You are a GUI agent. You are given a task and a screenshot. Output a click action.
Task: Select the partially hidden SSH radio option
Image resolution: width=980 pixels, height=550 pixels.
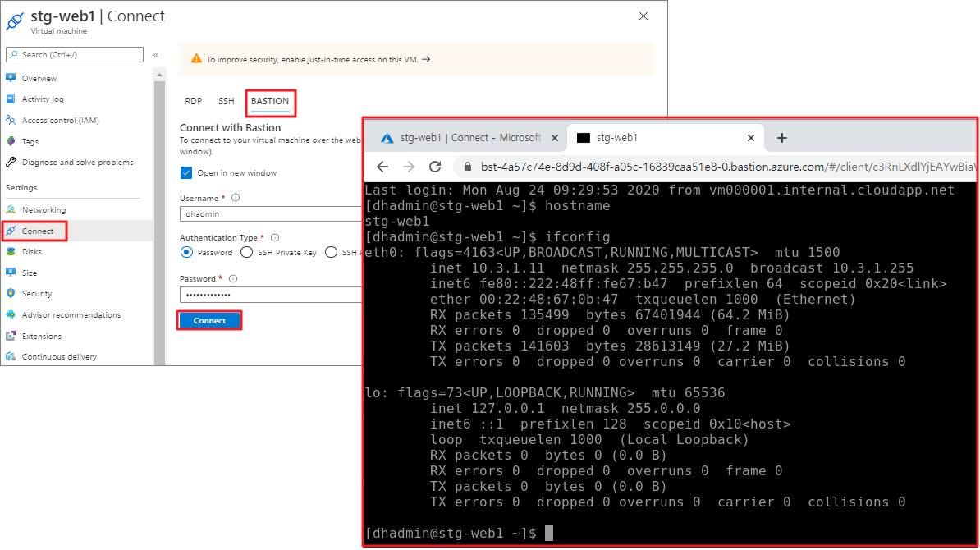332,253
